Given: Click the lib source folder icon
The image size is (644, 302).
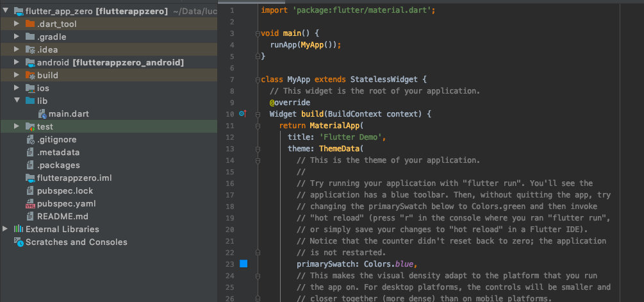Looking at the screenshot, I should tap(30, 101).
